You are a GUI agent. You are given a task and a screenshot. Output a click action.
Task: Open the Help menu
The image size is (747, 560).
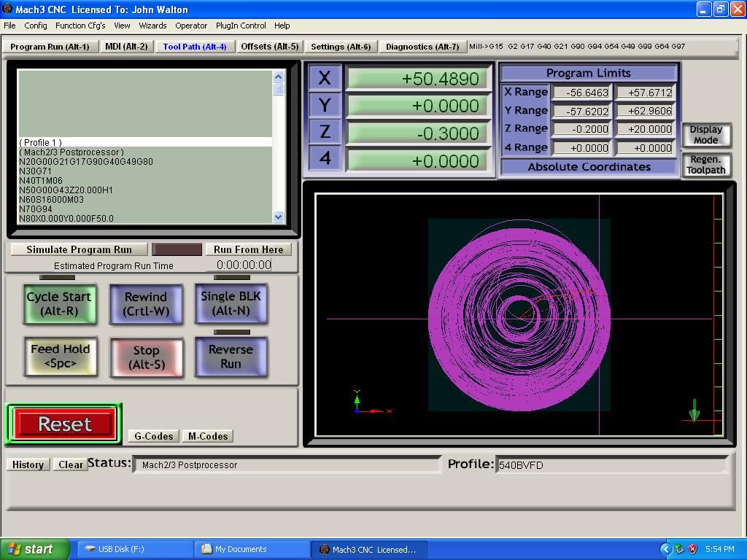[x=282, y=26]
